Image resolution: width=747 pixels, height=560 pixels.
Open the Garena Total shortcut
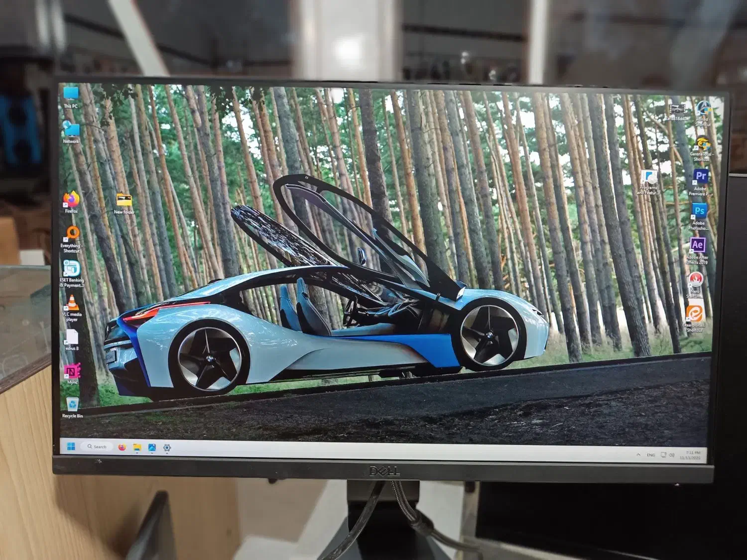pos(702,149)
